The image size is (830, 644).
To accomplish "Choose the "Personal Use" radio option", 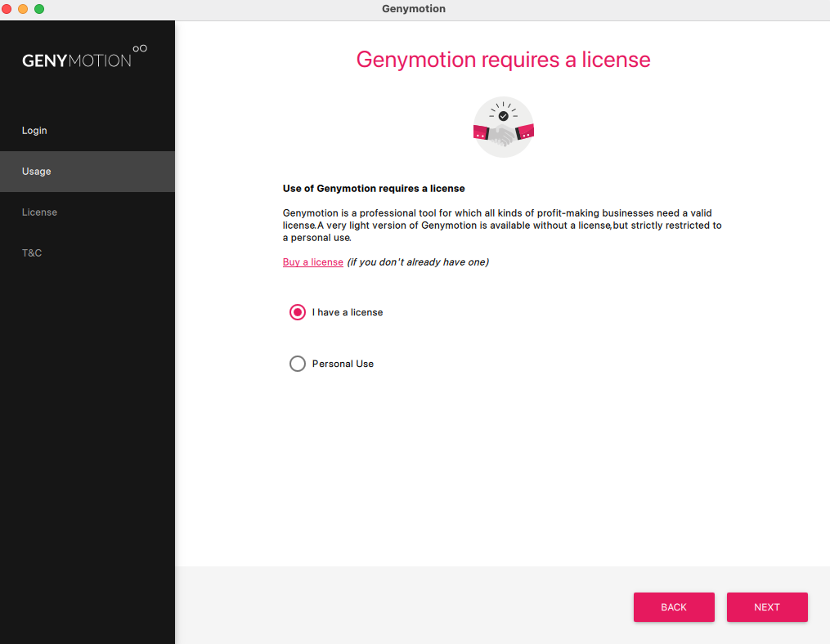I will point(298,364).
